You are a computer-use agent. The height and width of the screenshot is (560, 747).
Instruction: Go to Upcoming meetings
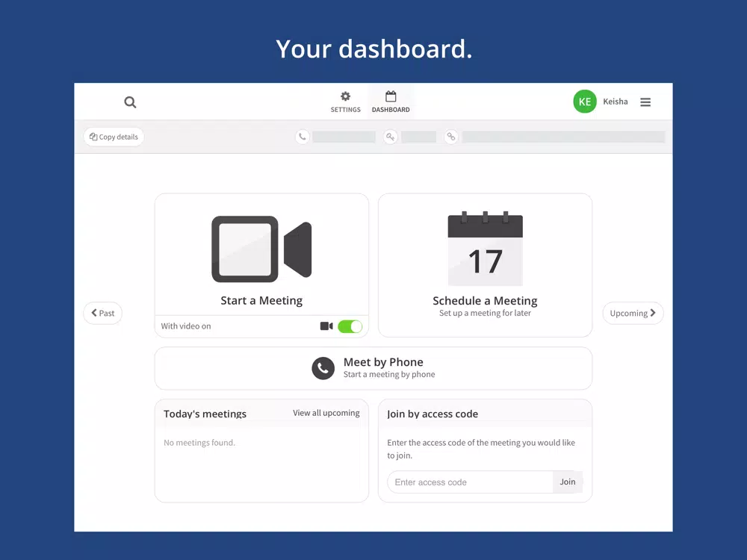[x=633, y=313]
